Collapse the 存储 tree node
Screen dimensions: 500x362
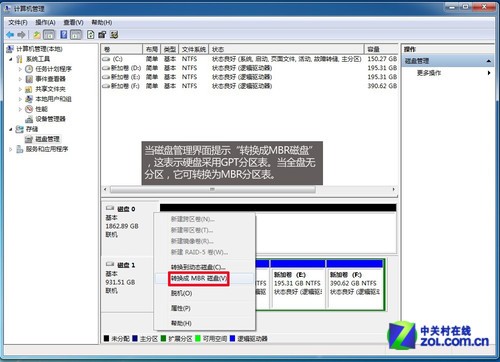coord(11,129)
